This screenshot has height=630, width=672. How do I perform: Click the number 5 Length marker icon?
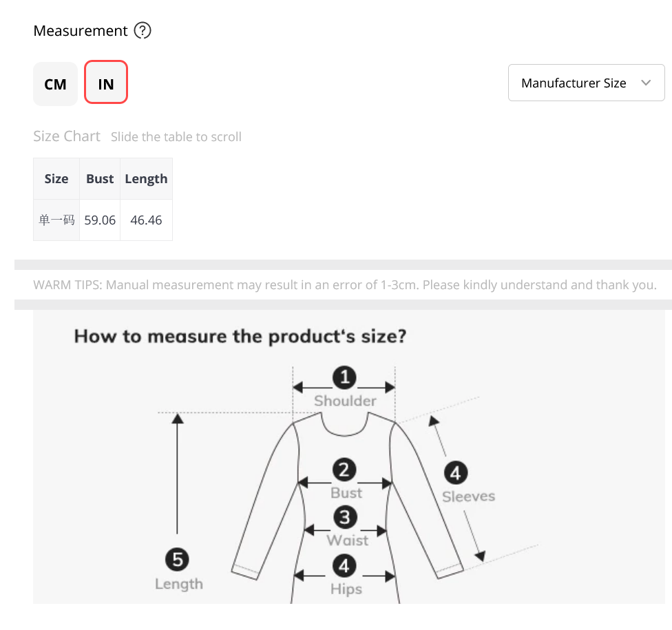[x=177, y=559]
